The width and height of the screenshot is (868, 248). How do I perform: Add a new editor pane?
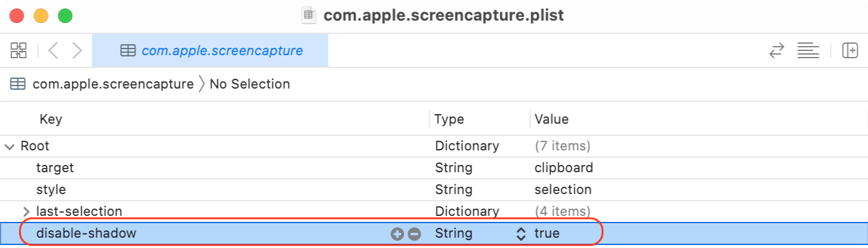coord(850,50)
